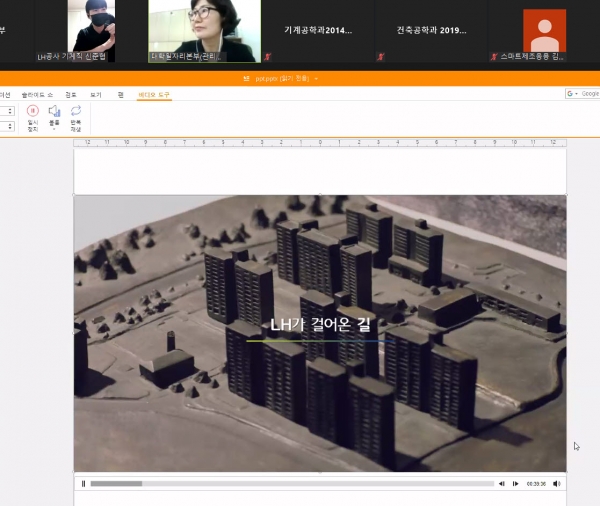
Task: Open the volume (볼륨) ribbon dropdown
Action: click(x=54, y=116)
